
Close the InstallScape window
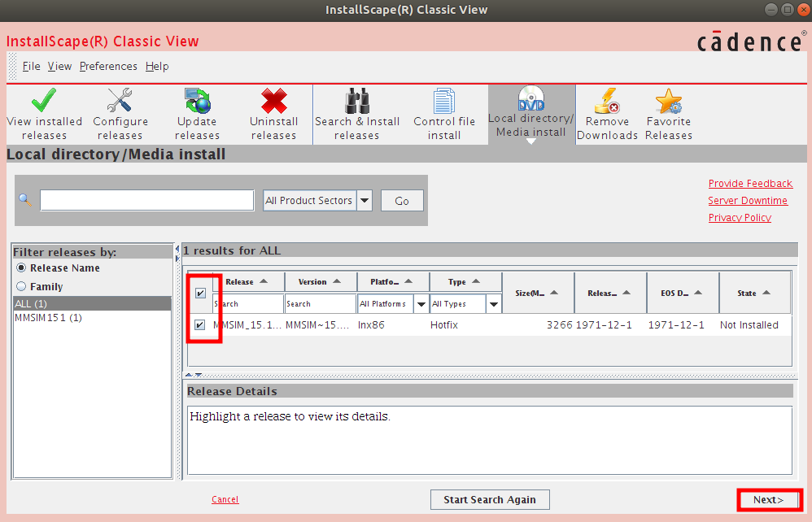pyautogui.click(x=803, y=10)
